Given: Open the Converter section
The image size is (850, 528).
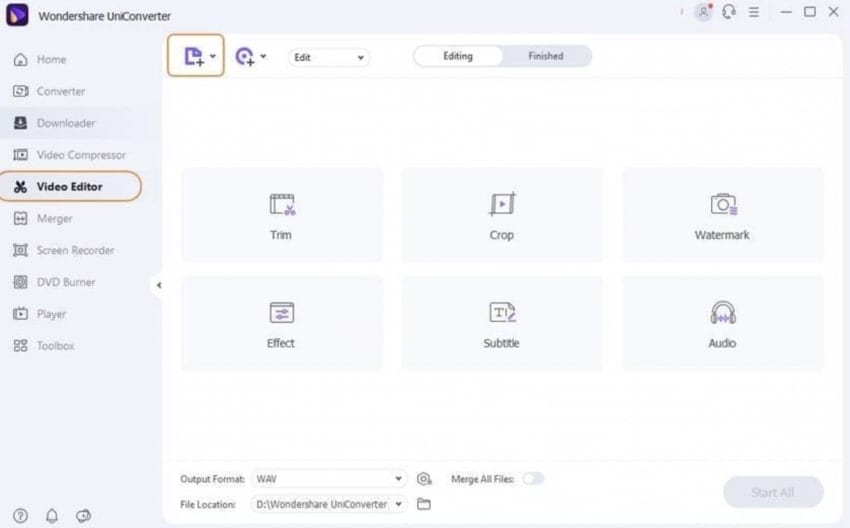Looking at the screenshot, I should (49, 91).
